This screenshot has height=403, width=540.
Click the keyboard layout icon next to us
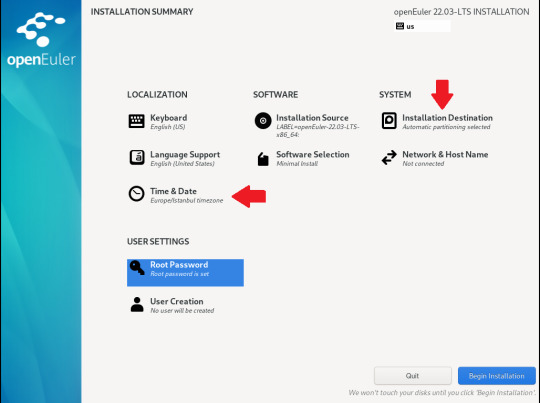[399, 26]
